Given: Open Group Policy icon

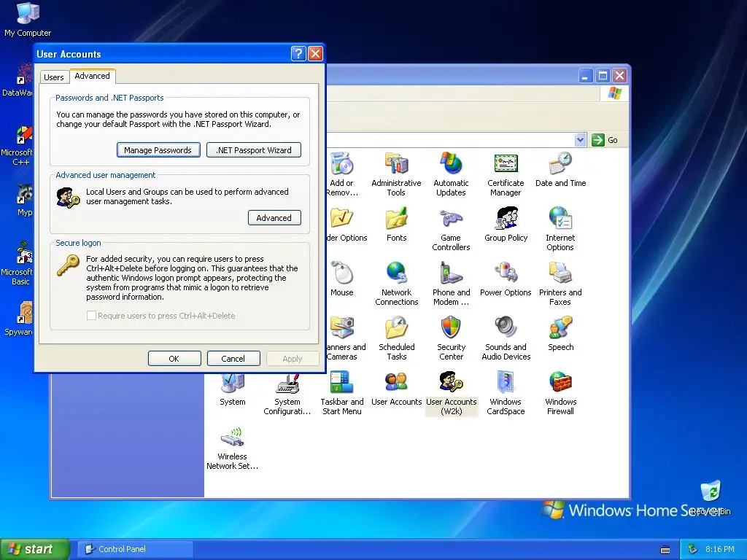Looking at the screenshot, I should pos(506,225).
